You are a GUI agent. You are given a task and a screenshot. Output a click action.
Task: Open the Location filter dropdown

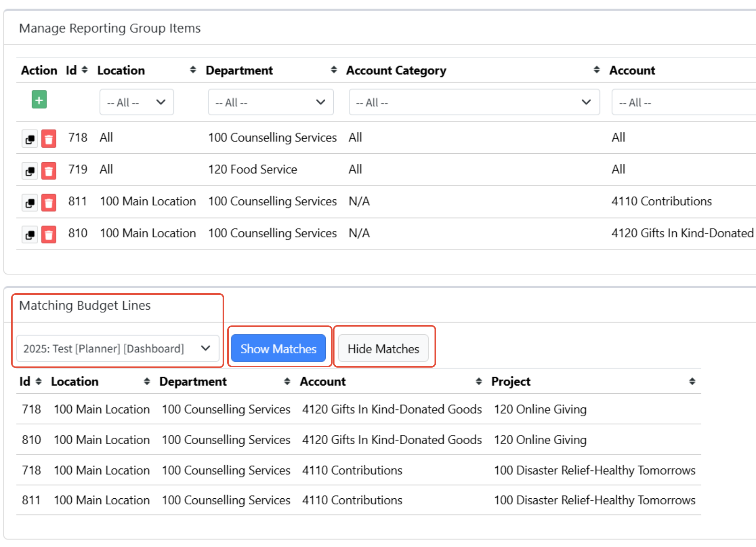point(136,102)
